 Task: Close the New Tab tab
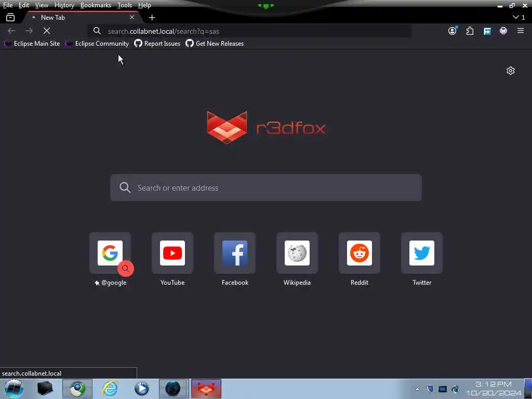(x=131, y=17)
